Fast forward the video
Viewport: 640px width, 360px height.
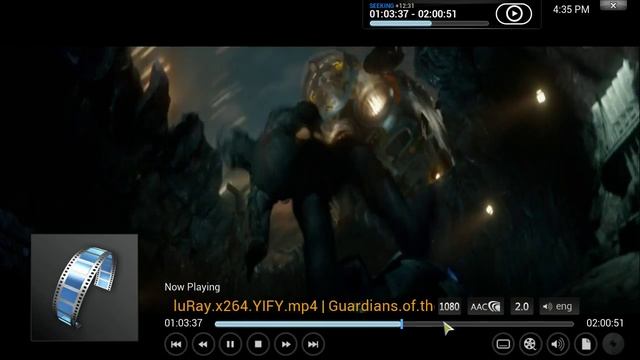tap(286, 344)
